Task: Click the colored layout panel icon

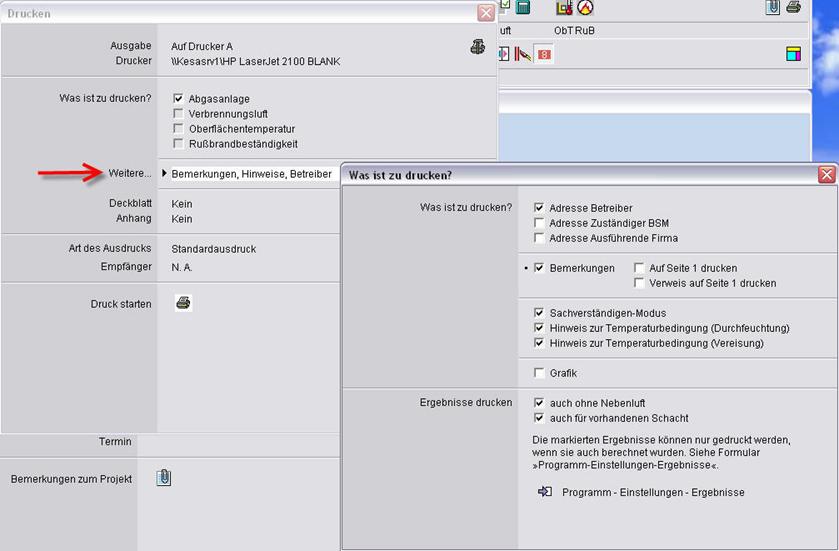Action: 794,53
